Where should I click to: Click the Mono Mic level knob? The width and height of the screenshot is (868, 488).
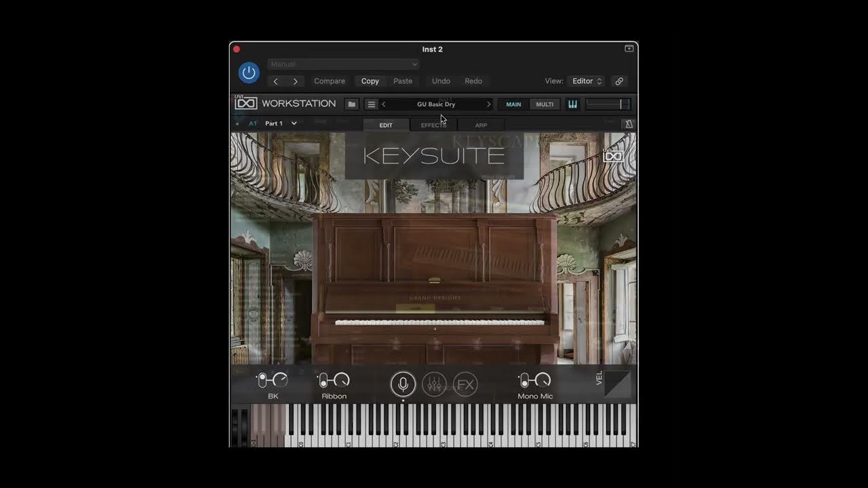pyautogui.click(x=542, y=380)
